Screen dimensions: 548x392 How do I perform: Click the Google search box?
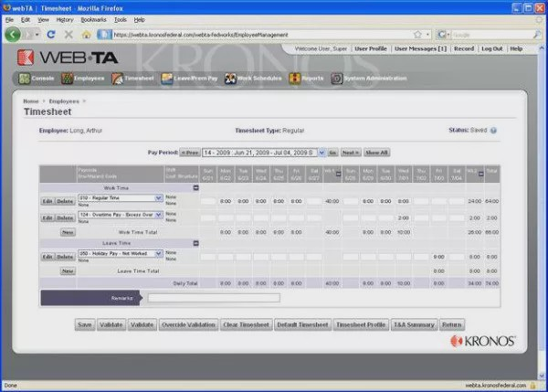coord(491,35)
